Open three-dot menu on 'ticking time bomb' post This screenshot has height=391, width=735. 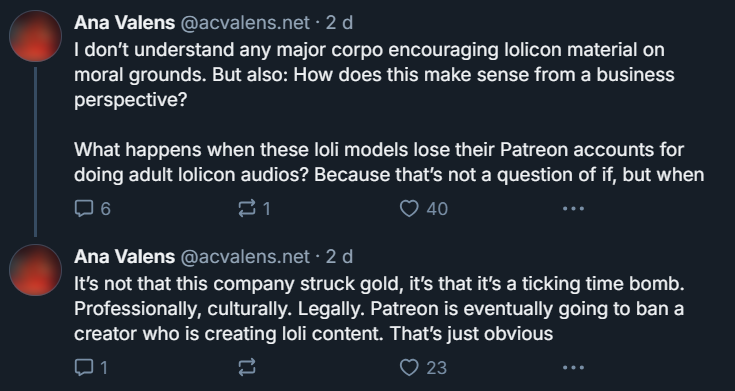[573, 368]
